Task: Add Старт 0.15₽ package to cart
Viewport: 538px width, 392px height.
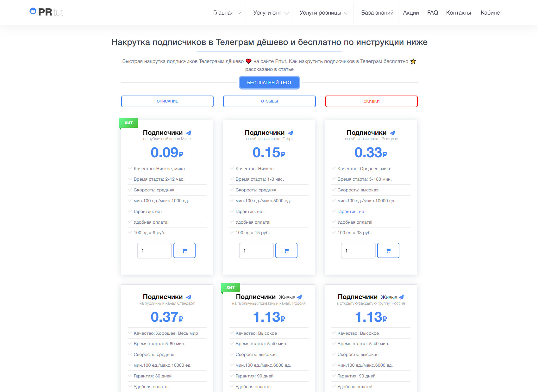Action: [286, 251]
